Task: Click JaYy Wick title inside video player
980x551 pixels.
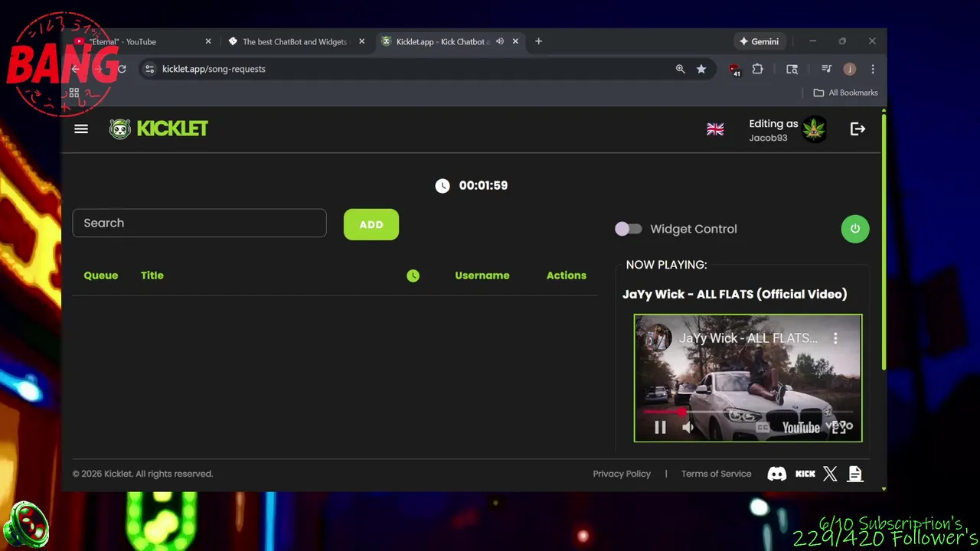Action: pyautogui.click(x=748, y=338)
